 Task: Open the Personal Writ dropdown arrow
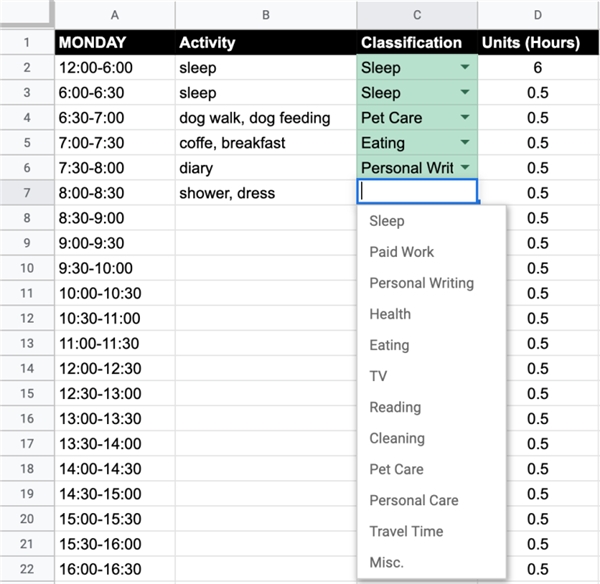point(465,167)
